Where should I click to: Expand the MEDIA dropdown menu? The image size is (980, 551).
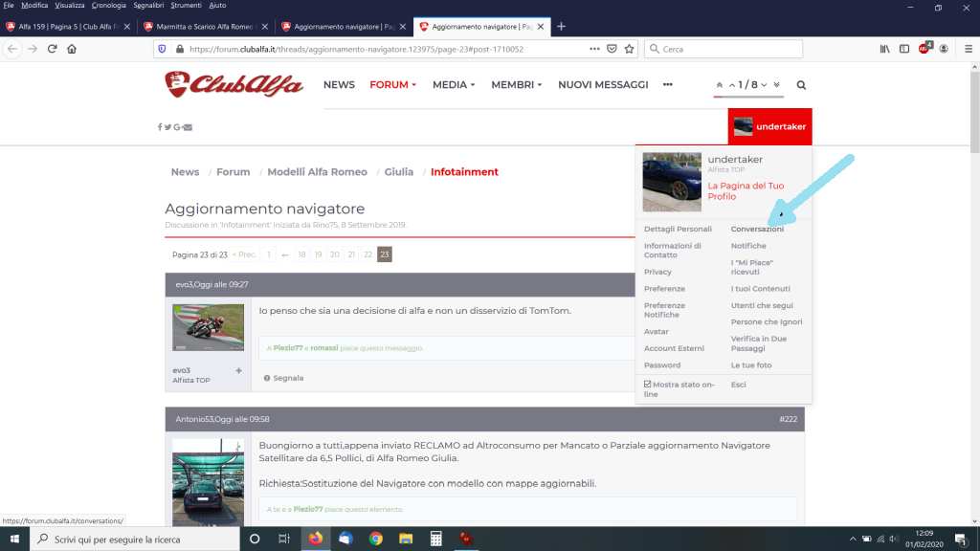click(454, 85)
